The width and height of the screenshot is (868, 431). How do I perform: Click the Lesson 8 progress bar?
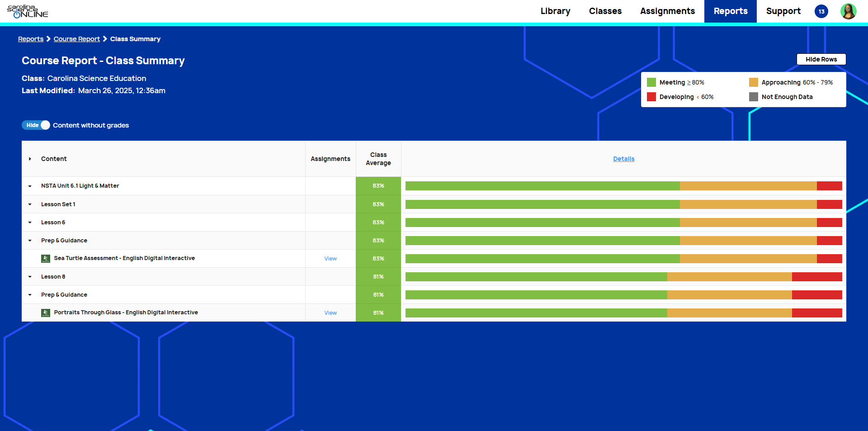pyautogui.click(x=623, y=277)
